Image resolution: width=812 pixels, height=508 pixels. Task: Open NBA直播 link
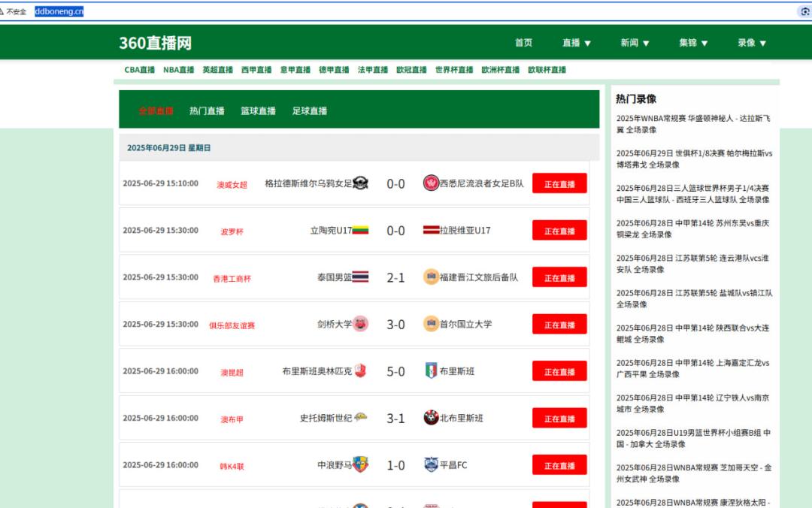tap(179, 70)
